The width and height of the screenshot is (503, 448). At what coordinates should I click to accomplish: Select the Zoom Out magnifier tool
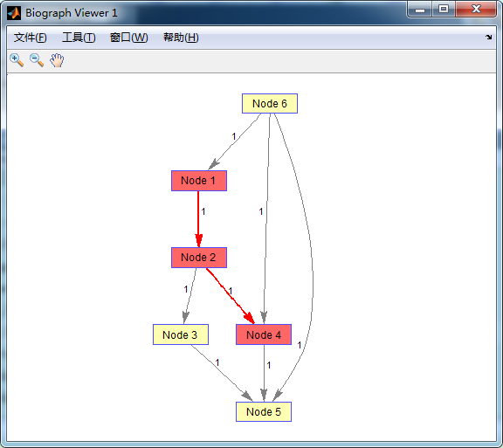pyautogui.click(x=37, y=60)
